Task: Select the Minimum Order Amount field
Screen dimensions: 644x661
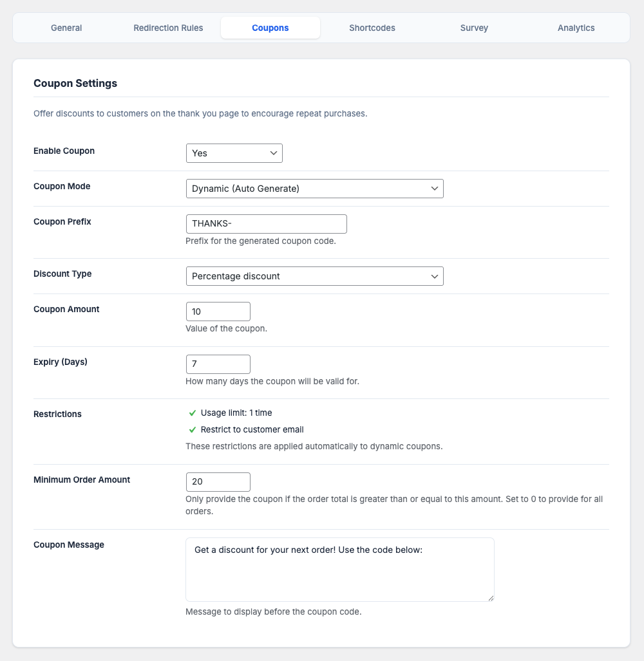Action: pos(218,482)
